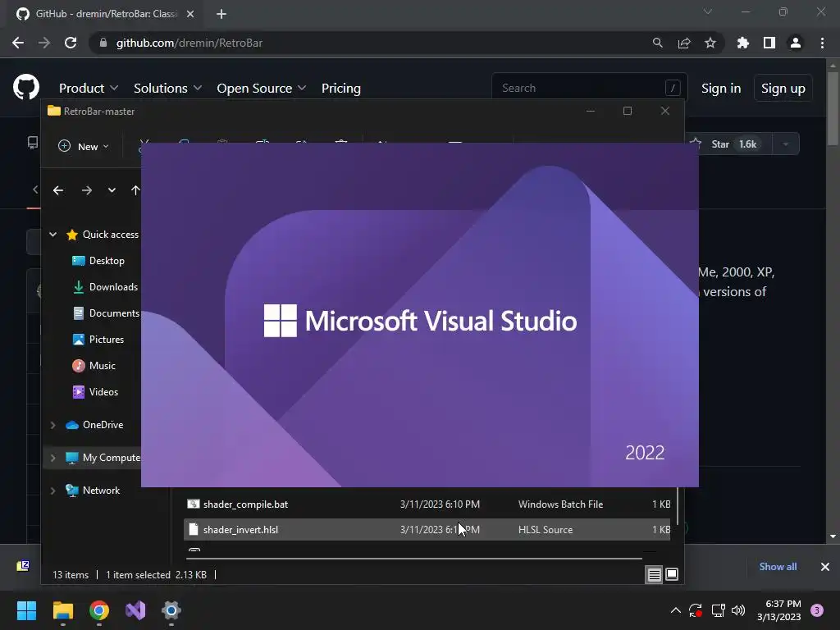The height and width of the screenshot is (630, 840).
Task: Star the RetroBar repository
Action: pyautogui.click(x=731, y=144)
